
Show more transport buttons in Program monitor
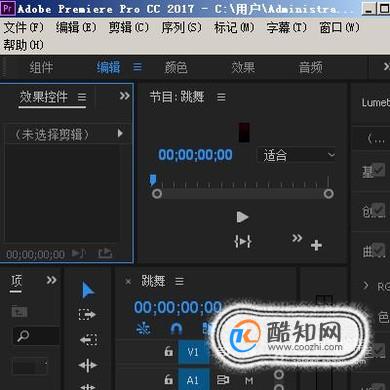coord(297,238)
